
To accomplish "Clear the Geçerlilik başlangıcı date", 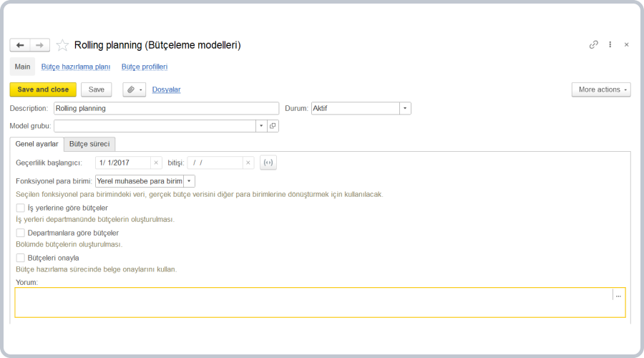I will tap(156, 163).
